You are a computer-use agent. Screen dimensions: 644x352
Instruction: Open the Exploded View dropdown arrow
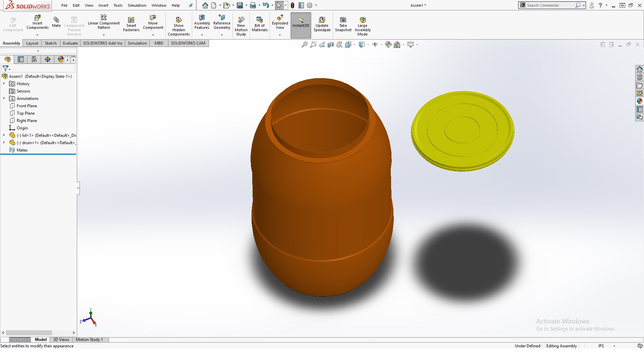click(280, 35)
